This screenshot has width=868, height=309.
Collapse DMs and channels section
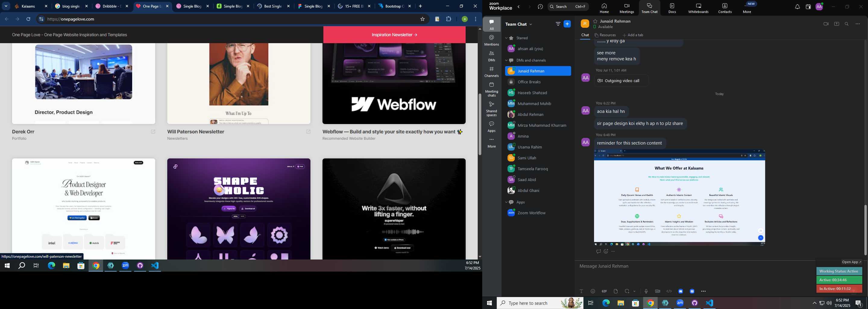point(506,60)
